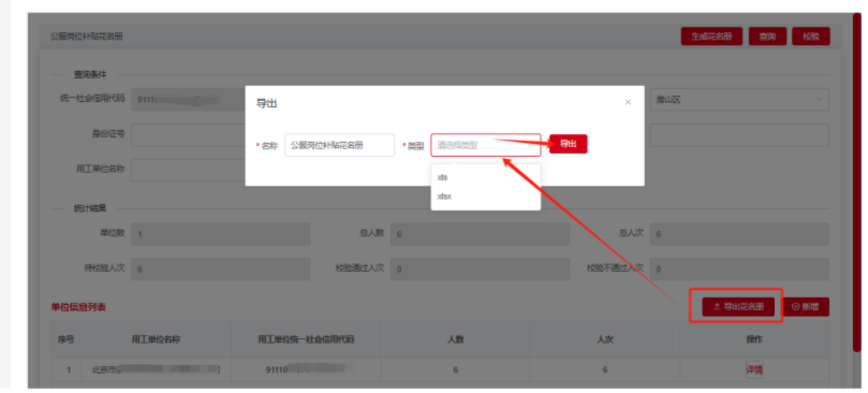Click the 用工单位名称 input field

tap(187, 170)
